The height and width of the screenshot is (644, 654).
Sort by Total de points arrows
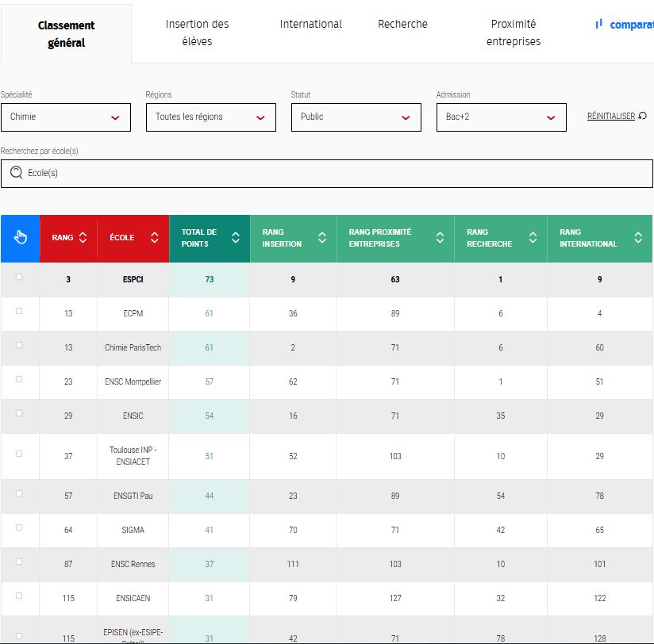tap(235, 238)
